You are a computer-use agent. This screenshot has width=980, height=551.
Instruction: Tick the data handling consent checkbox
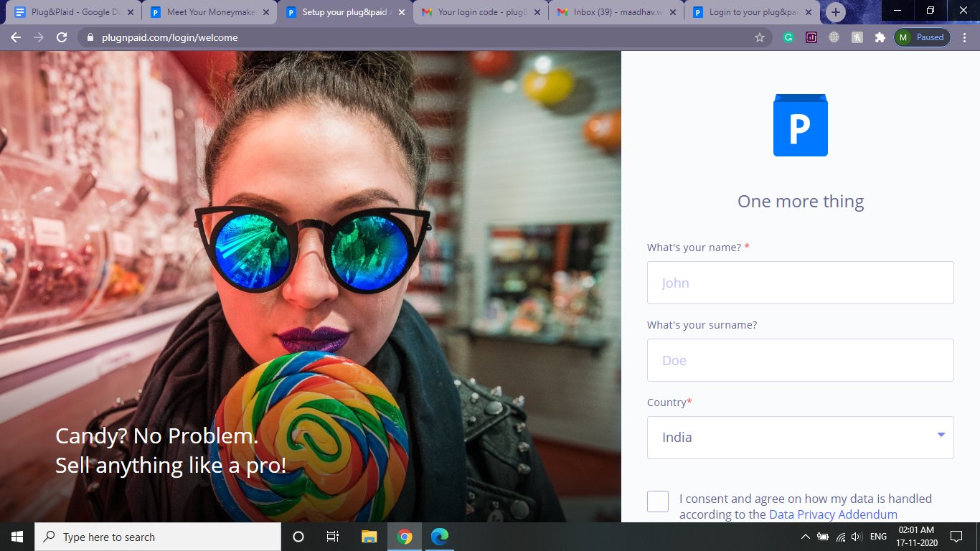(658, 501)
